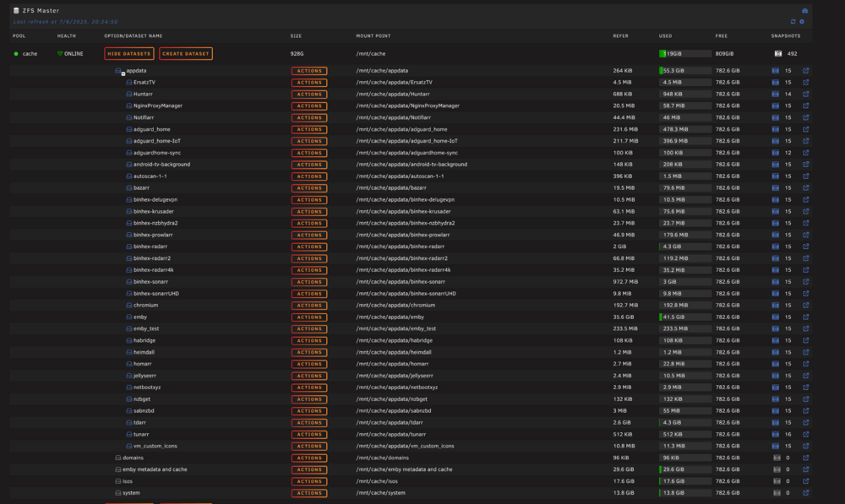This screenshot has height=504, width=845.
Task: Click the appdata 55.3 GiB usage bar
Action: 684,71
